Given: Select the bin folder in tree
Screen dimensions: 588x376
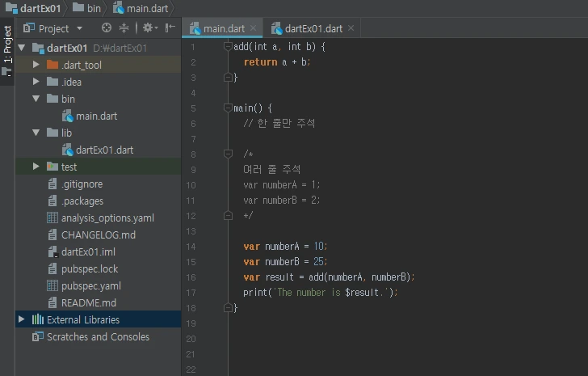Looking at the screenshot, I should coord(98,99).
